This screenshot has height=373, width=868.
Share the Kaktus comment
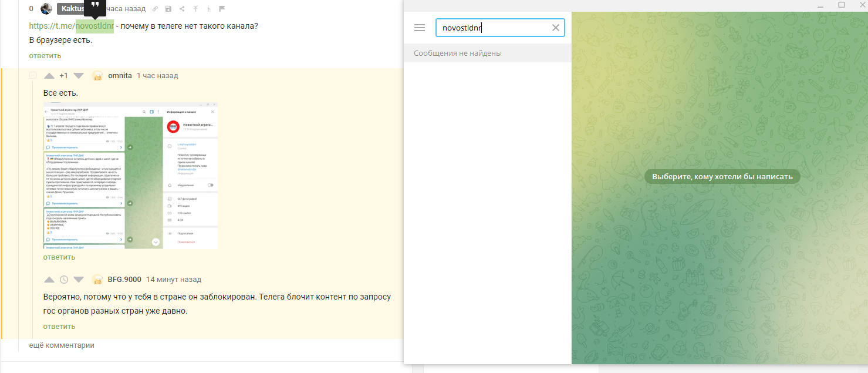[182, 9]
